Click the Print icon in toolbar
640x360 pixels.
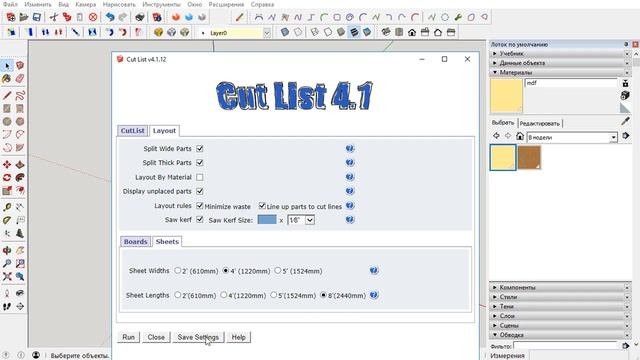click(140, 17)
